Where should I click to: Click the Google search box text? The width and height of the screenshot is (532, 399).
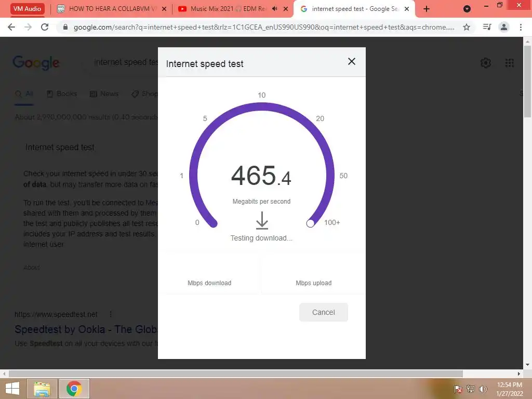point(126,62)
